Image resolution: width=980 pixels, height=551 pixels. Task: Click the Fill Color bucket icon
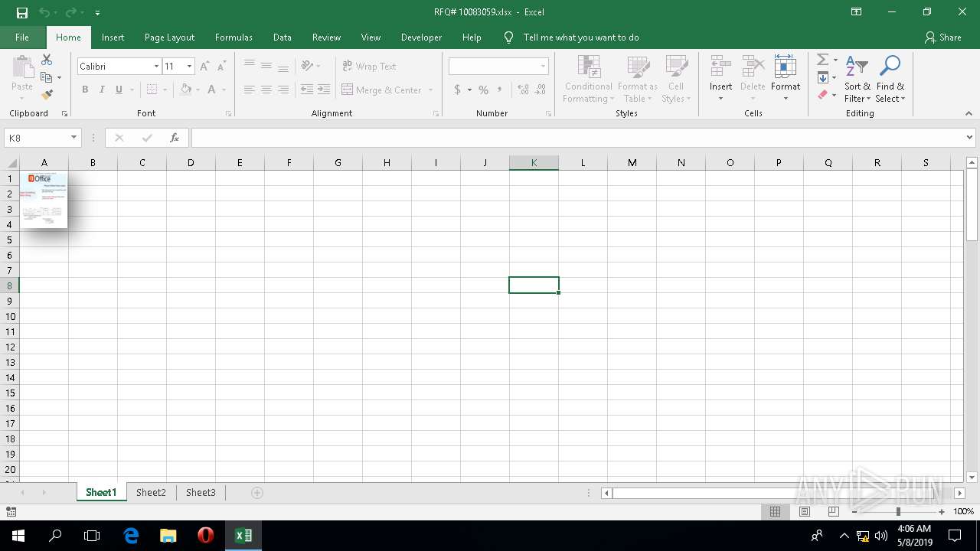185,90
